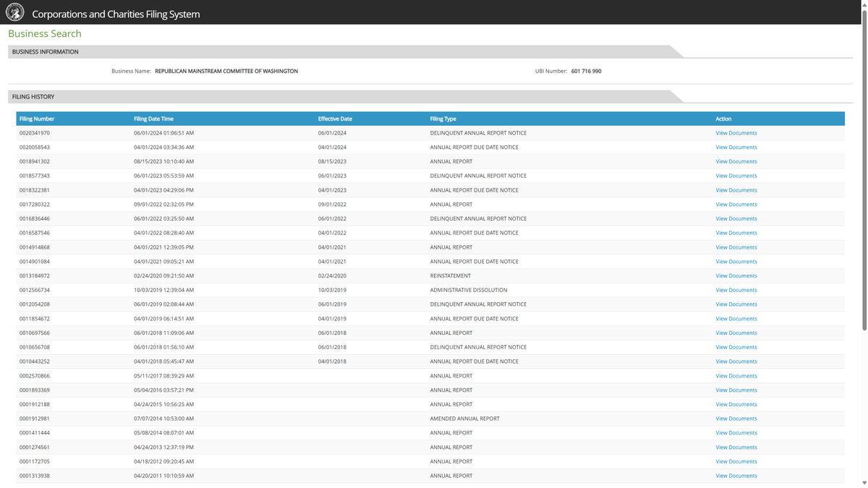Select filing number 0001313938
Image resolution: width=868 pixels, height=488 pixels.
35,476
